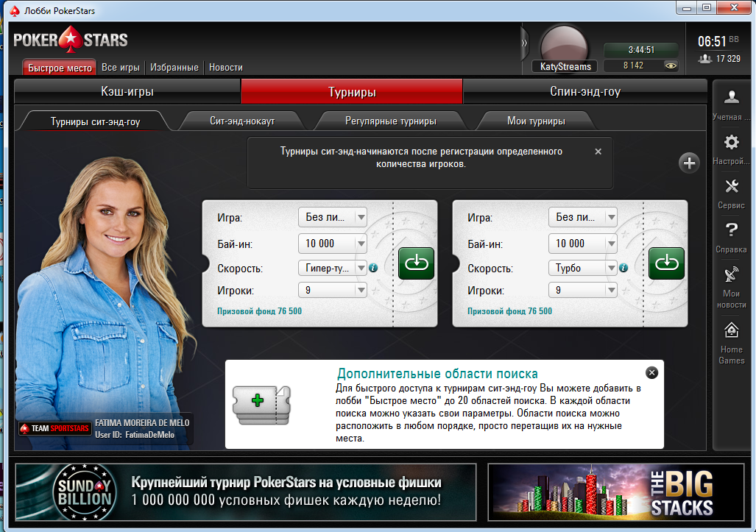This screenshot has width=756, height=532.
Task: Click Призовой фонд 76 500 in left card
Action: (x=259, y=311)
